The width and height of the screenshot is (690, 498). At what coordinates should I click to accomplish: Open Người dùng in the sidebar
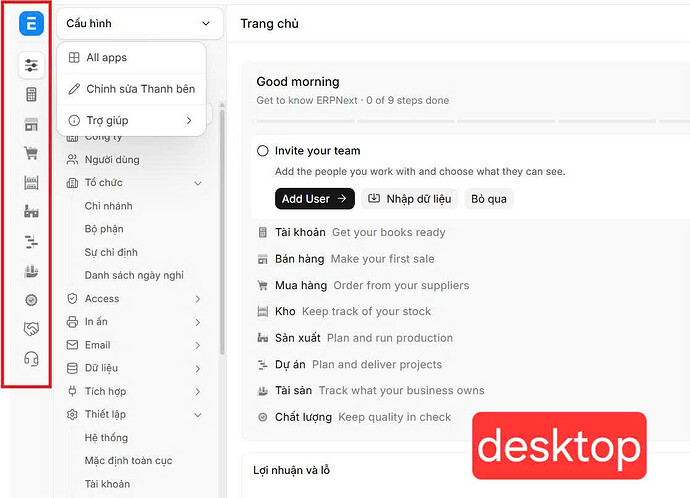coord(112,160)
